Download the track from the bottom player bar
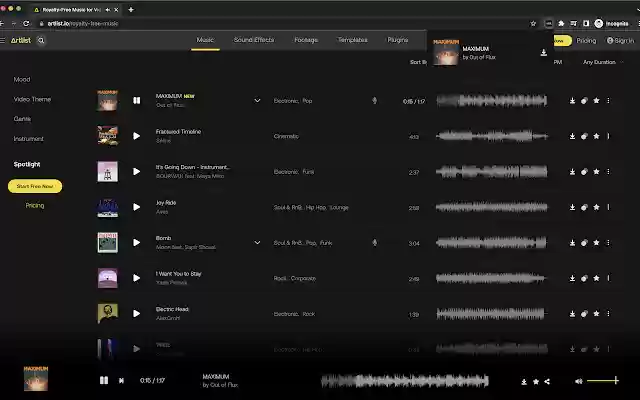Screen dimensions: 640x400 (x=524, y=382)
